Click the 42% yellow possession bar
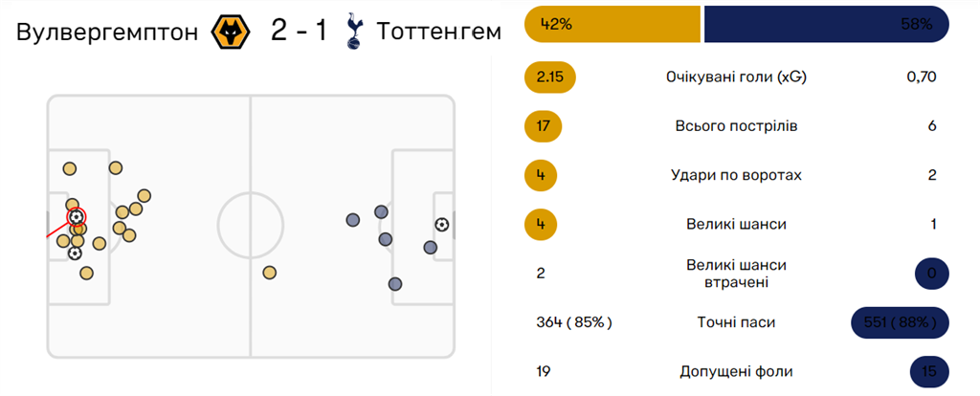Image resolution: width=980 pixels, height=396 pixels. [612, 24]
